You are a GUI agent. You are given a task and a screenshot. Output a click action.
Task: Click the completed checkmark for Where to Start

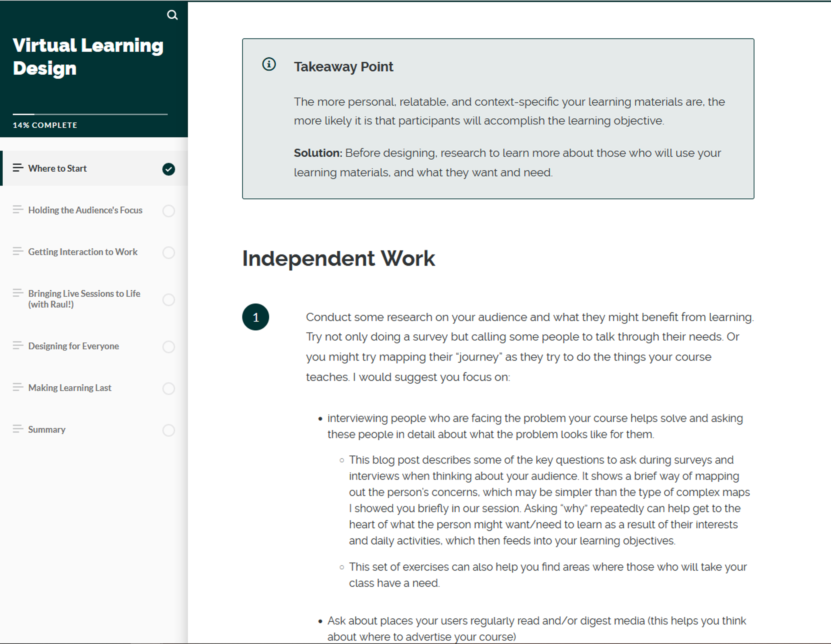click(169, 169)
